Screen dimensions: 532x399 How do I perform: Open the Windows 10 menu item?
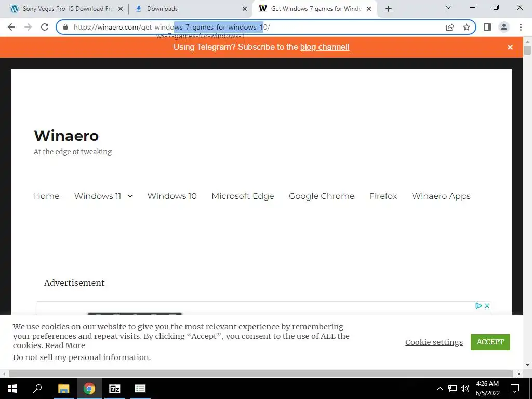click(x=172, y=196)
